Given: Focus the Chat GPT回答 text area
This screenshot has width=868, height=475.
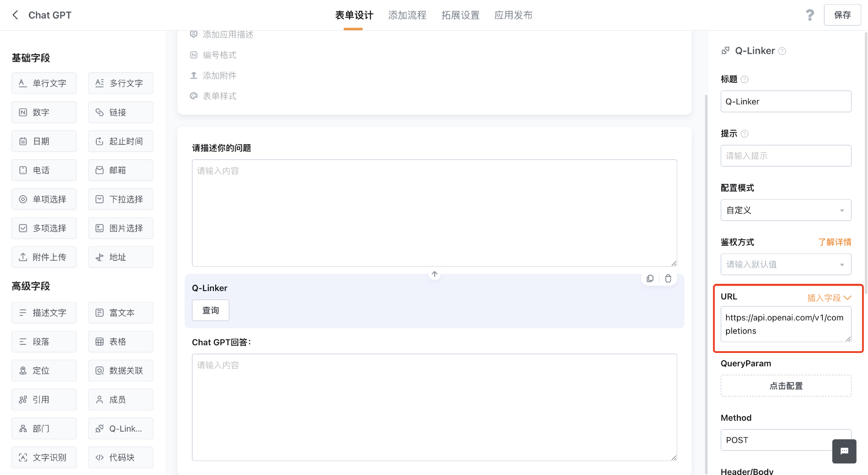Looking at the screenshot, I should [434, 407].
